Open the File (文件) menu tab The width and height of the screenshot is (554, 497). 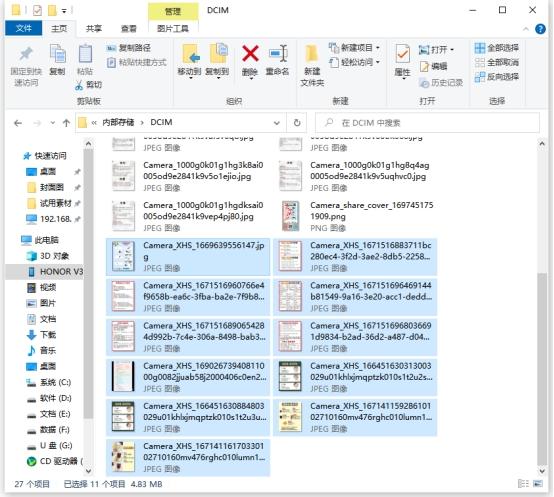click(x=24, y=28)
